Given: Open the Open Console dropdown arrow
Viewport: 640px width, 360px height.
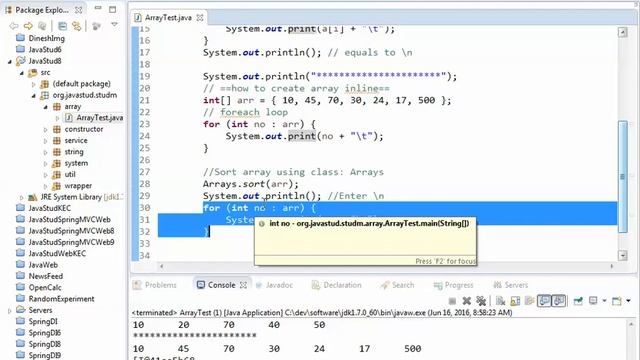Looking at the screenshot, I should coord(629,301).
